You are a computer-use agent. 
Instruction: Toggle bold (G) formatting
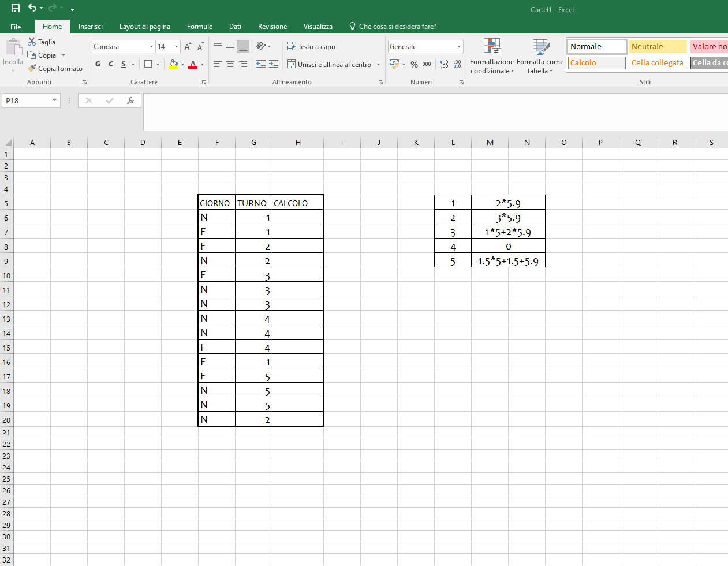(98, 64)
